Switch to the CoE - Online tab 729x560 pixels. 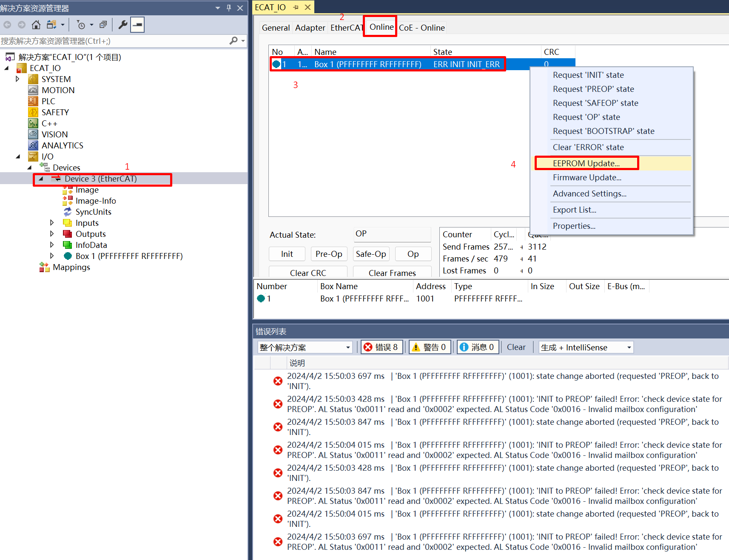[x=421, y=27]
